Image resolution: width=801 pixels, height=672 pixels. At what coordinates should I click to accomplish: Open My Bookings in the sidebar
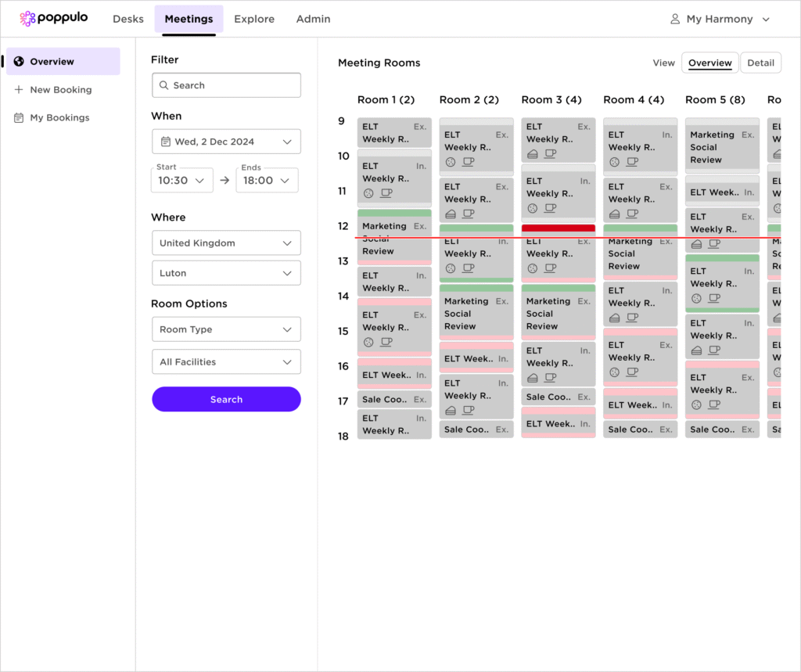(59, 118)
